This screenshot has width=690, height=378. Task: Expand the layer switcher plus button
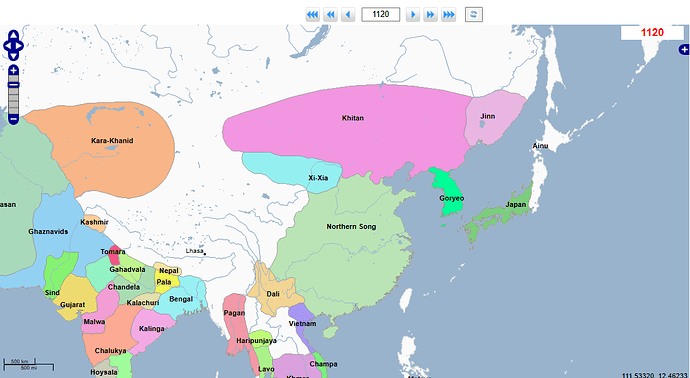click(x=684, y=50)
